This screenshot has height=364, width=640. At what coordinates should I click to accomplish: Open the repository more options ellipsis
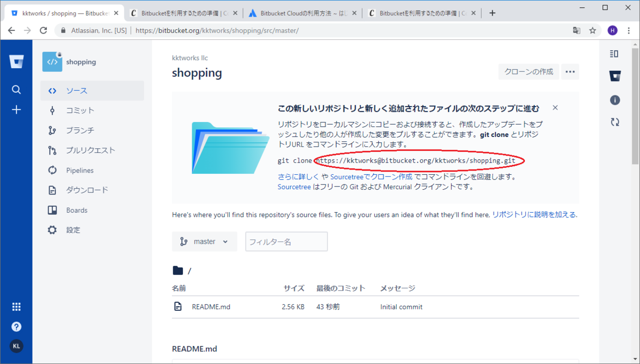tap(570, 71)
